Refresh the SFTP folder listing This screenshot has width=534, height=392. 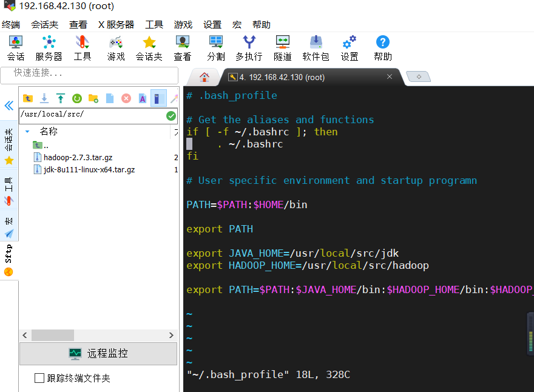[77, 98]
